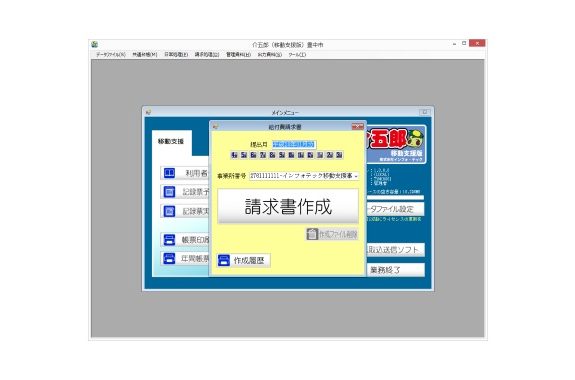Click the 作成ファイル削除 trash icon

pos(312,234)
